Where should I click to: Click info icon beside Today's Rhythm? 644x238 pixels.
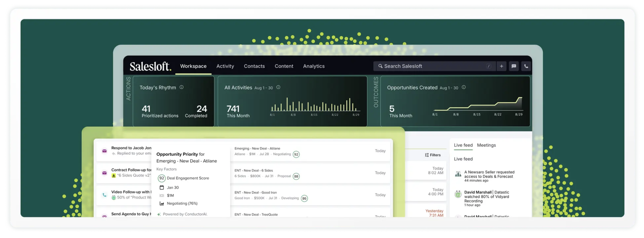181,87
